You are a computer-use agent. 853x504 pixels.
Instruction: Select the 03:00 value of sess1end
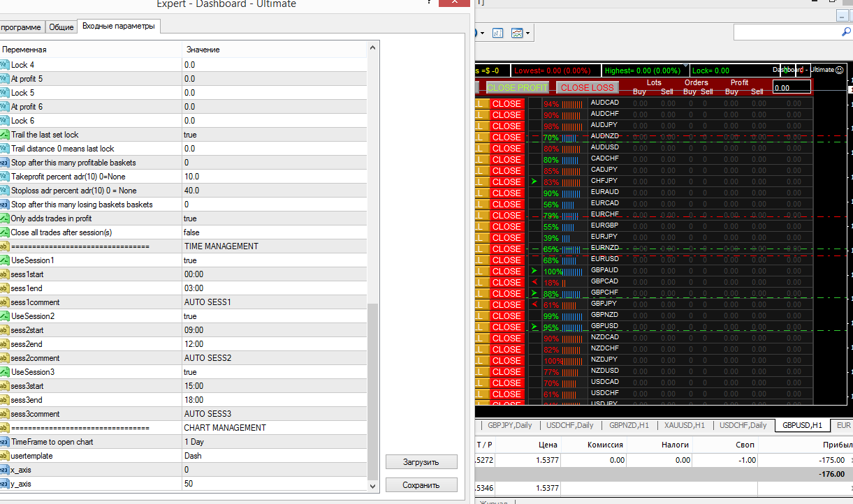[x=275, y=288]
